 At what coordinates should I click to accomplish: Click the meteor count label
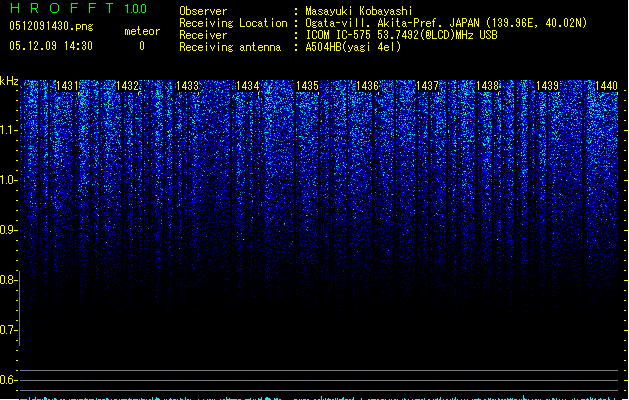(142, 31)
